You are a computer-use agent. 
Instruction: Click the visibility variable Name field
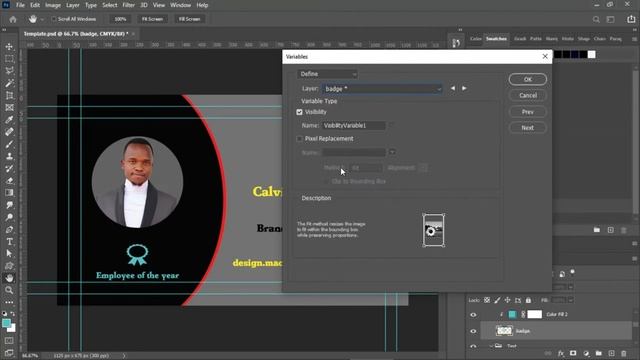click(x=353, y=126)
